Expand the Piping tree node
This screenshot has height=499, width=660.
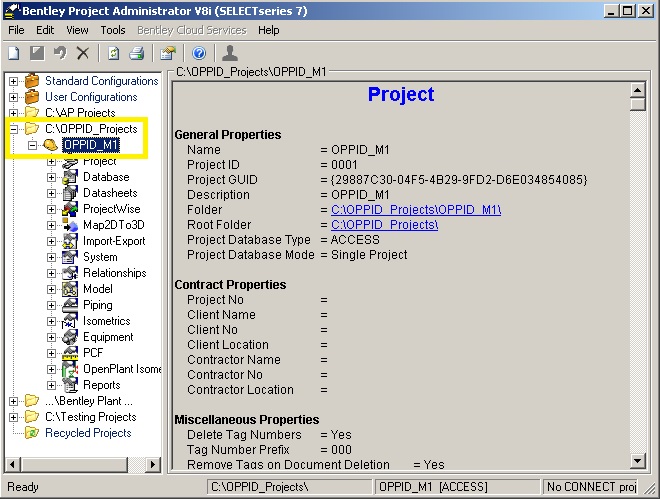(51, 305)
